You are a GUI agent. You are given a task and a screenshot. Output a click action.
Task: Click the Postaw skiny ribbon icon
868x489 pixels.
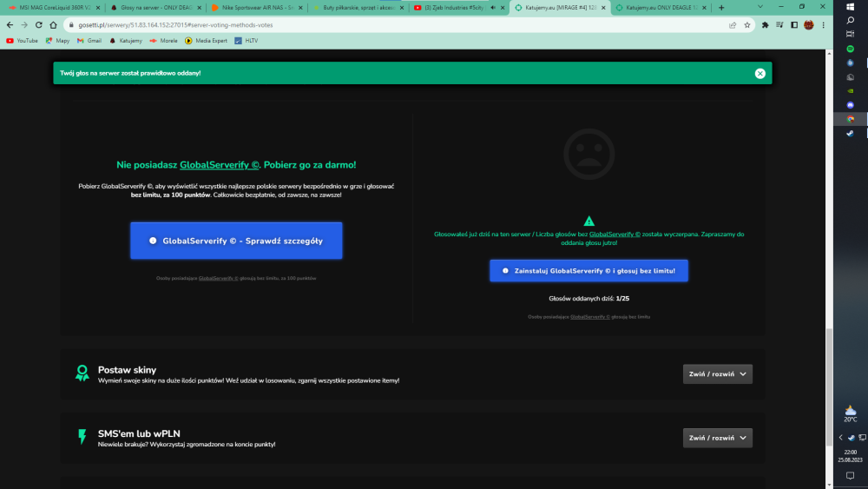[x=82, y=373]
